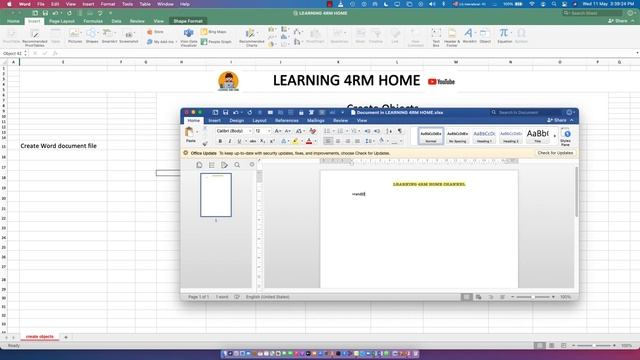Click Shapes in Excel Insert ribbon
The height and width of the screenshot is (360, 640).
[x=92, y=36]
